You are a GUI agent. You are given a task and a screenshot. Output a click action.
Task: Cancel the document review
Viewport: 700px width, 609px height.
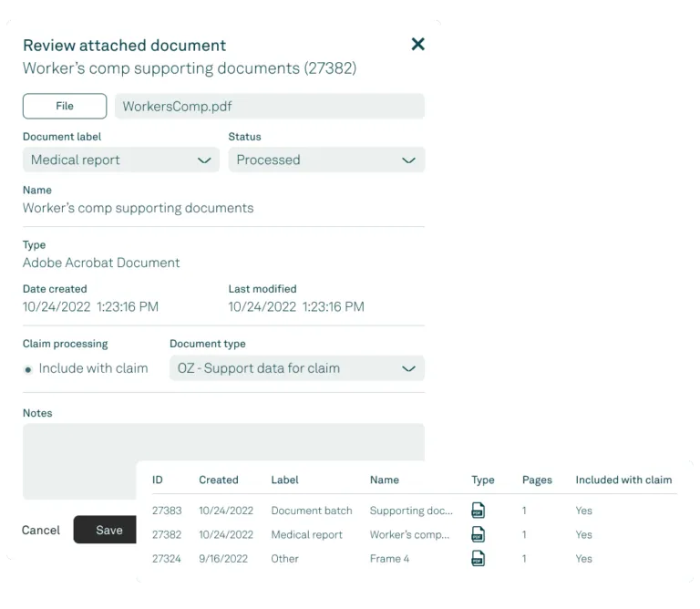(41, 530)
